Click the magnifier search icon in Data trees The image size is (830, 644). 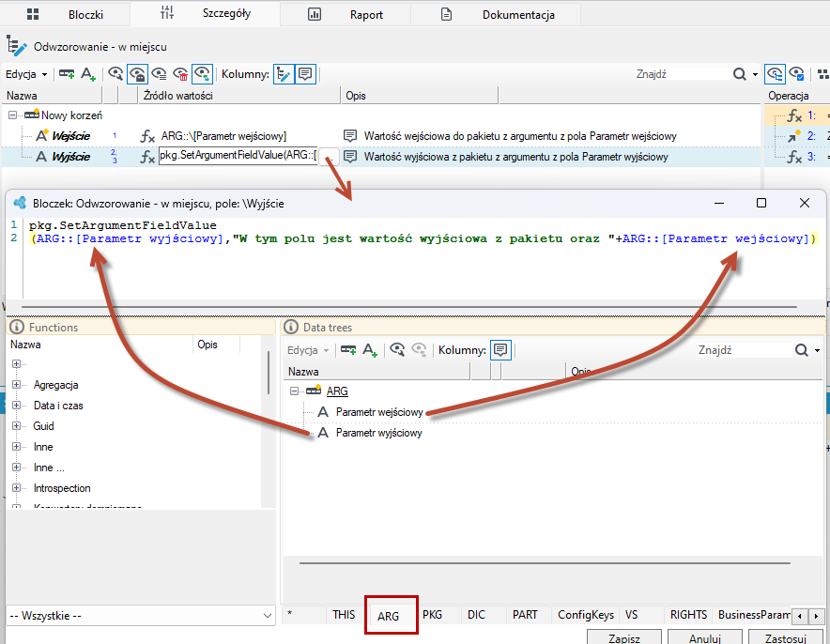(x=802, y=350)
